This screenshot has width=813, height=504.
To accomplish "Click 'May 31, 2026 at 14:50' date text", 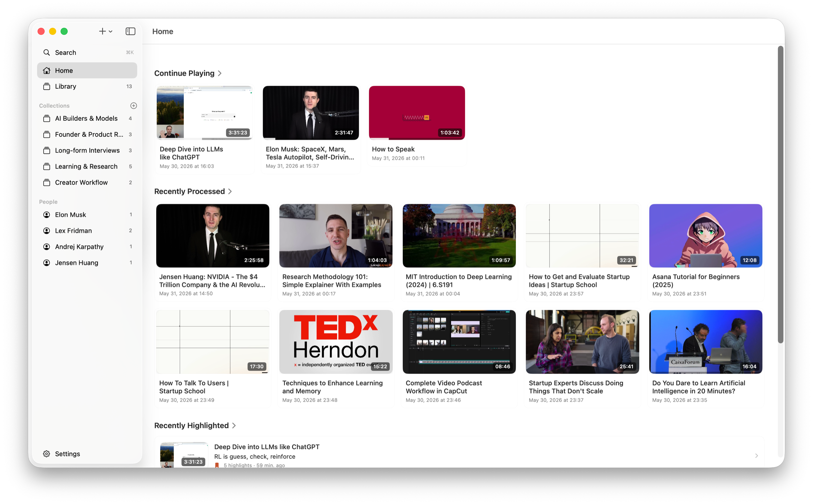I will click(x=186, y=294).
